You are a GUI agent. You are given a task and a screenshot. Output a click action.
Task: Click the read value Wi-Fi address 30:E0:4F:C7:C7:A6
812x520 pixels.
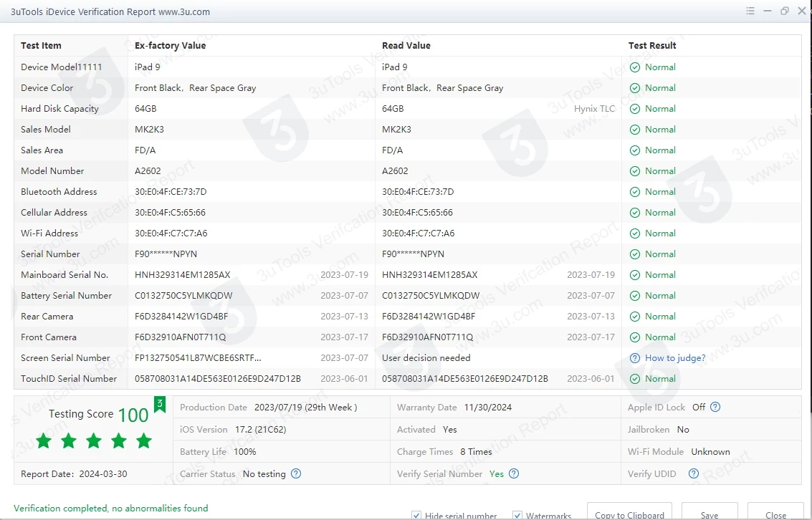418,233
